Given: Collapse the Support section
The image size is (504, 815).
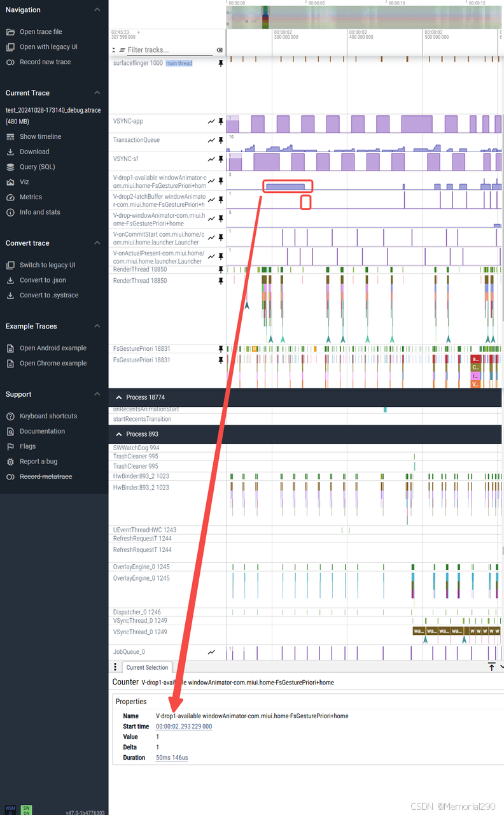Looking at the screenshot, I should click(97, 394).
